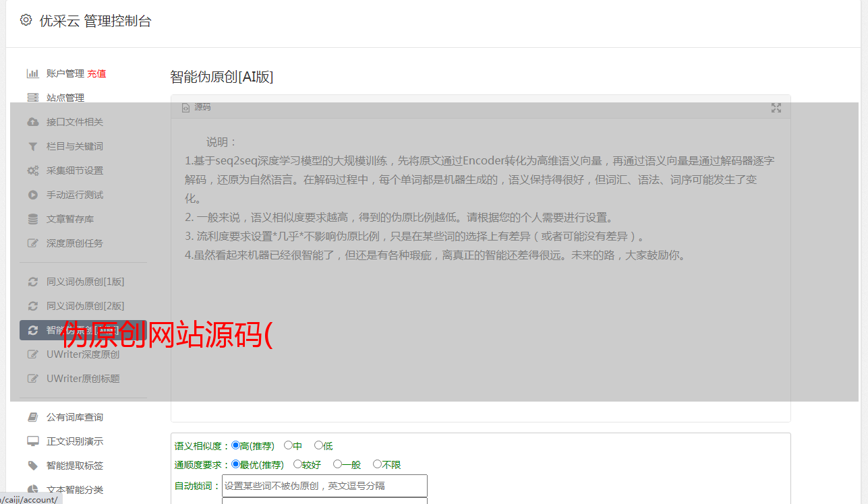868x504 pixels.
Task: Click the refresh icon of the highlighted 智能伪原创 item
Action: coord(32,330)
